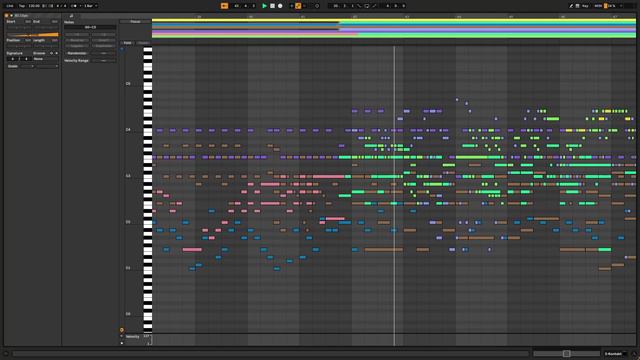Toggle the Focus button above the piano roll
The image size is (640, 360).
pos(135,22)
